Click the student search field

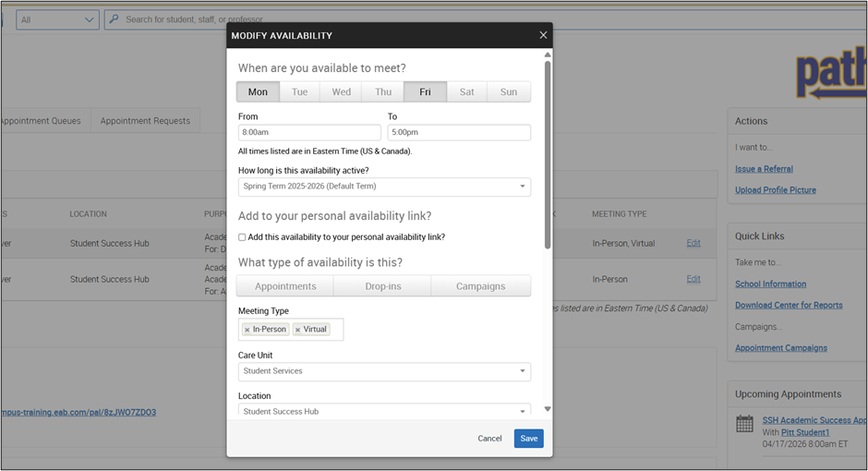click(x=488, y=19)
